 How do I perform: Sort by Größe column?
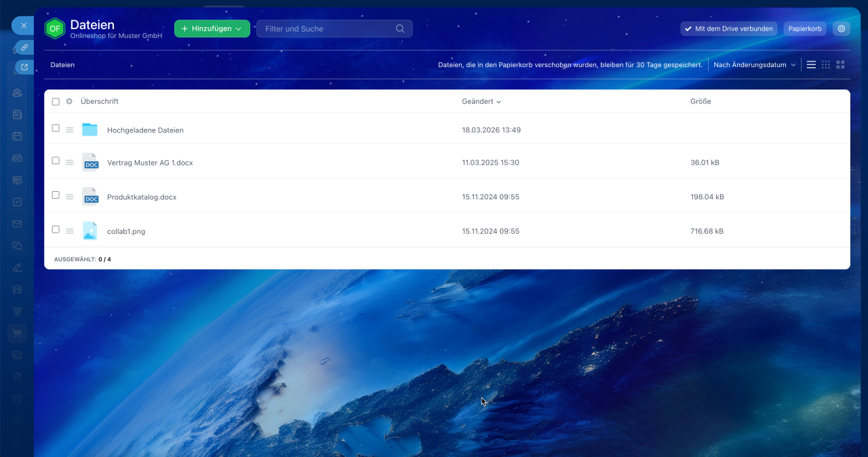tap(701, 101)
